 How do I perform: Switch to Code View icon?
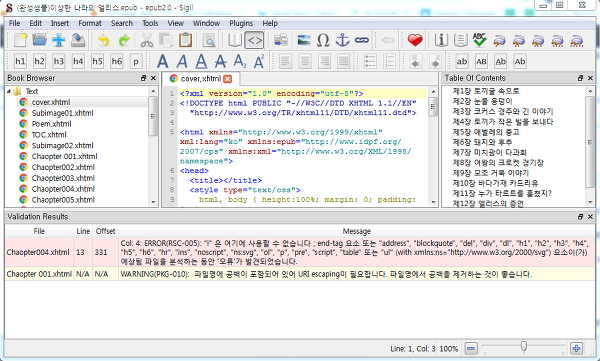[x=254, y=40]
